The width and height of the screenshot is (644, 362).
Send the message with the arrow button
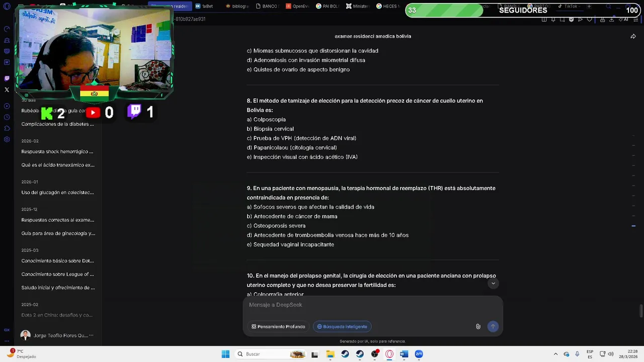pos(493,326)
